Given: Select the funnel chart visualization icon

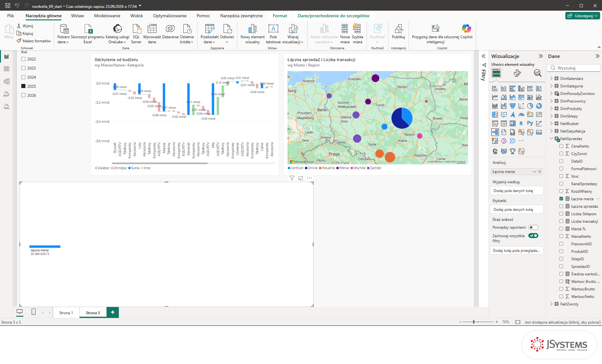Looking at the screenshot, I should tap(512, 106).
